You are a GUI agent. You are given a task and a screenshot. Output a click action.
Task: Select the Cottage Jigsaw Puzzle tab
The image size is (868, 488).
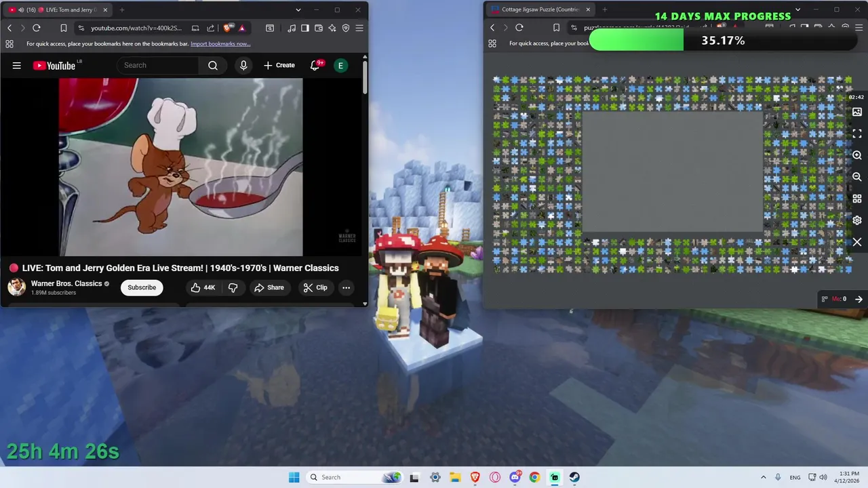540,9
